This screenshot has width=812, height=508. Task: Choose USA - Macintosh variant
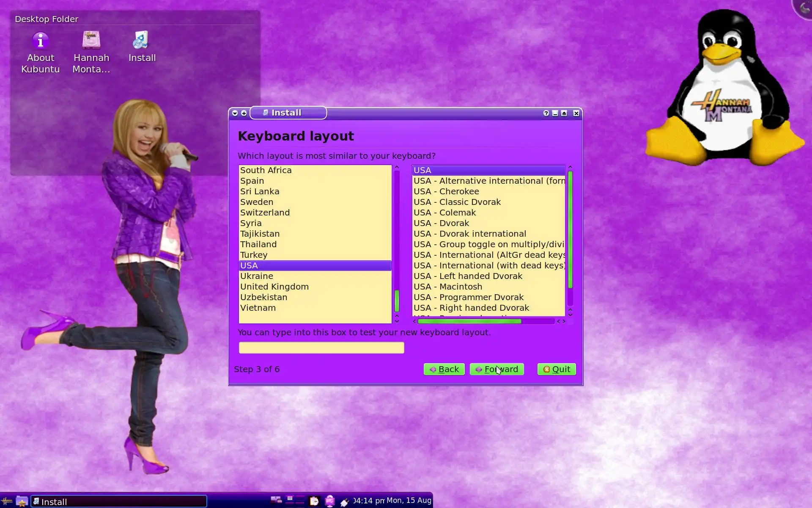click(x=447, y=287)
